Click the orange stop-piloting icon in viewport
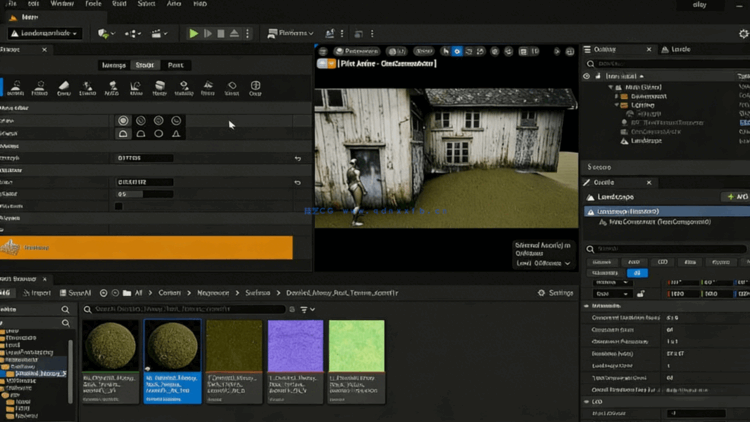The width and height of the screenshot is (750, 422). point(331,64)
